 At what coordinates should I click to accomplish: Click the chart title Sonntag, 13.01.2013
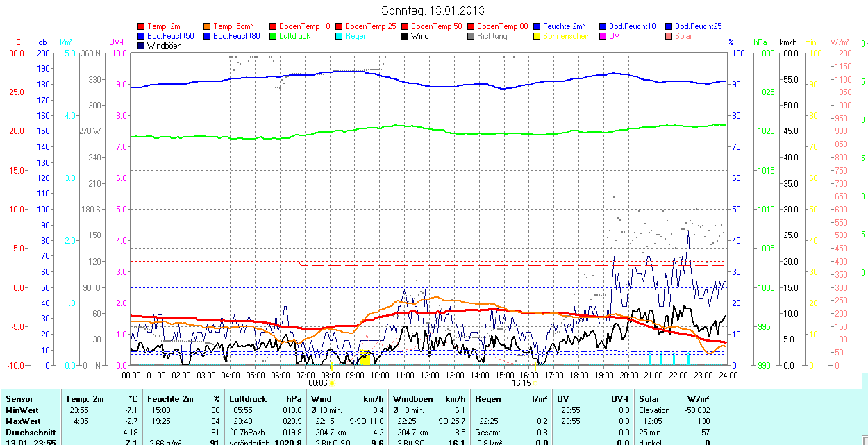point(433,10)
